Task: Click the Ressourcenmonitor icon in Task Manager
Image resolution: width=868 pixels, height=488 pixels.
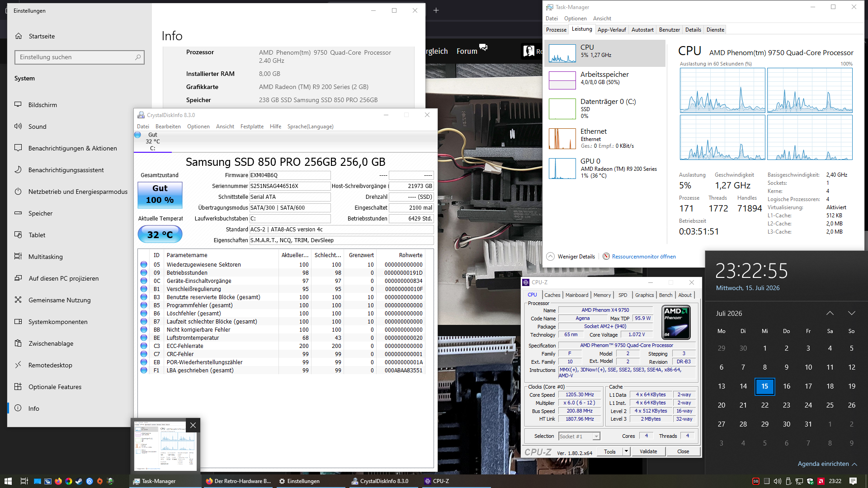Action: (606, 256)
